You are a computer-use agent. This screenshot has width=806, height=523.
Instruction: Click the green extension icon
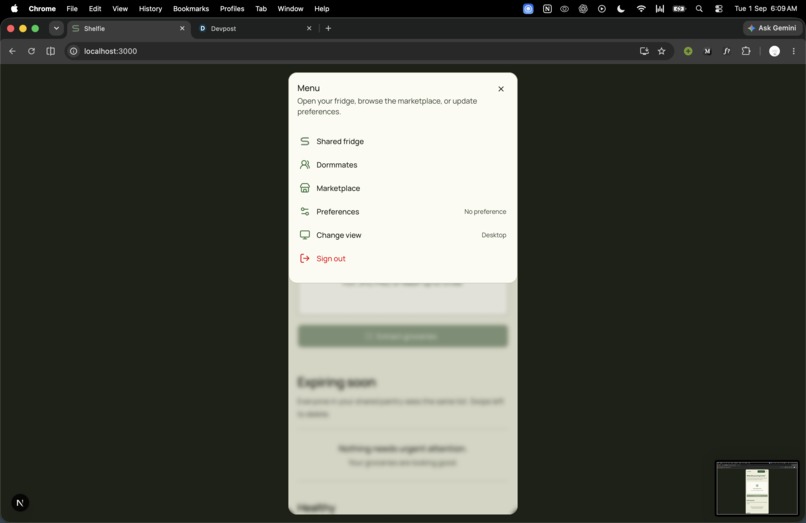pyautogui.click(x=688, y=51)
